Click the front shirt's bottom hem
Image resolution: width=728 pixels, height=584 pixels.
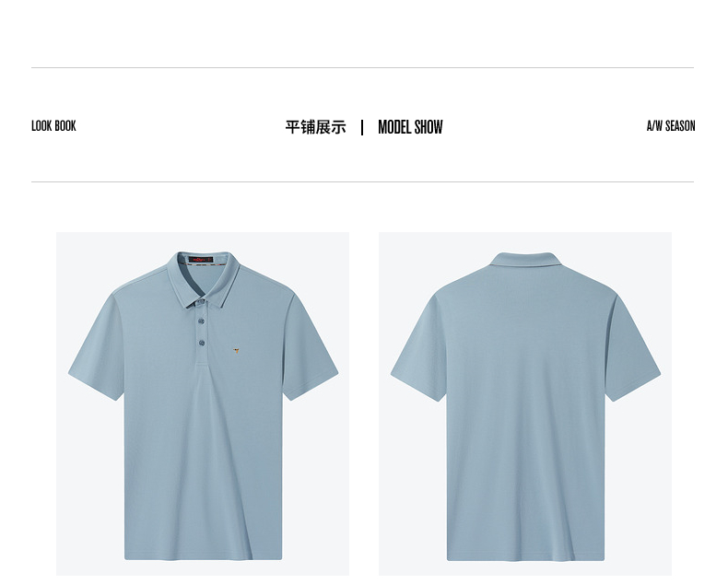click(204, 556)
